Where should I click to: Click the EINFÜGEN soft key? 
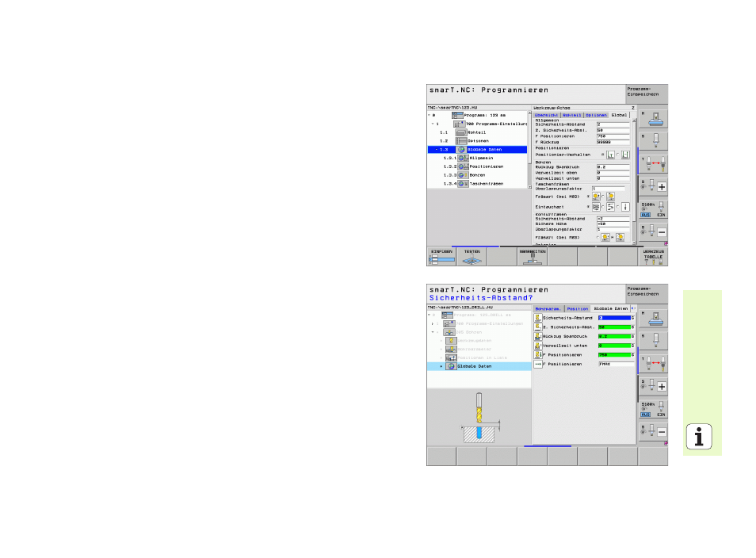(x=441, y=257)
